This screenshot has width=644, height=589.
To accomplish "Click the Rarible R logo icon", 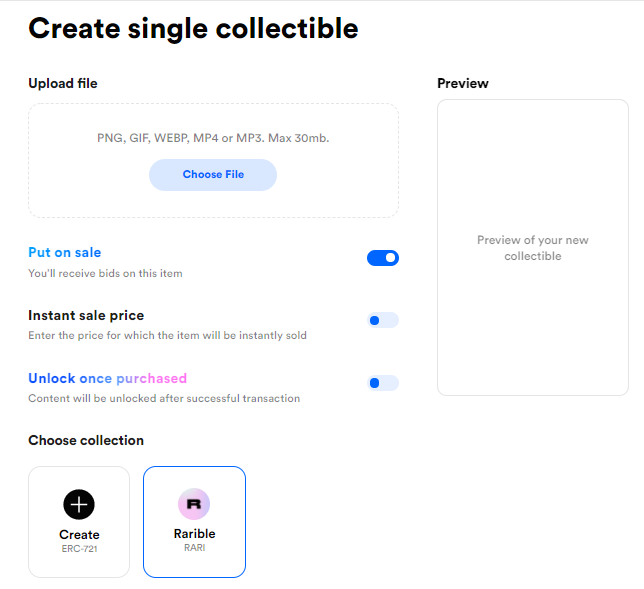I will point(194,504).
